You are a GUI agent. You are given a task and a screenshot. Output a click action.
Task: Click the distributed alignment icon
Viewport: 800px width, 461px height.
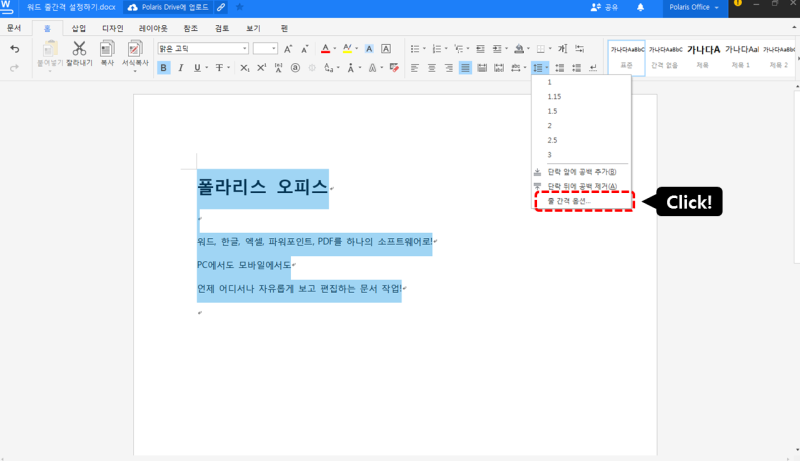(x=482, y=68)
